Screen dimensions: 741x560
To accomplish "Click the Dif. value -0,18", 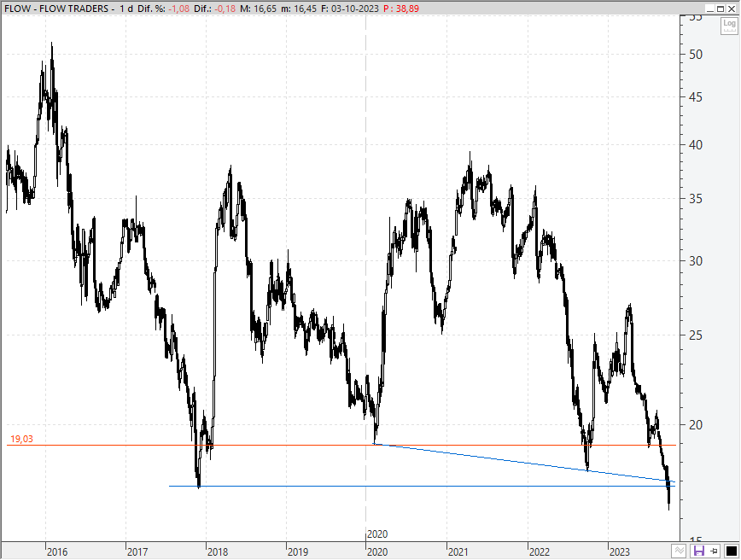I will [x=225, y=9].
